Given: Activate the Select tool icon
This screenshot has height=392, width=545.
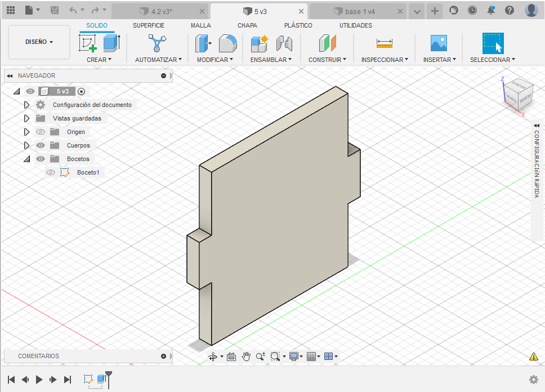Looking at the screenshot, I should [x=493, y=43].
